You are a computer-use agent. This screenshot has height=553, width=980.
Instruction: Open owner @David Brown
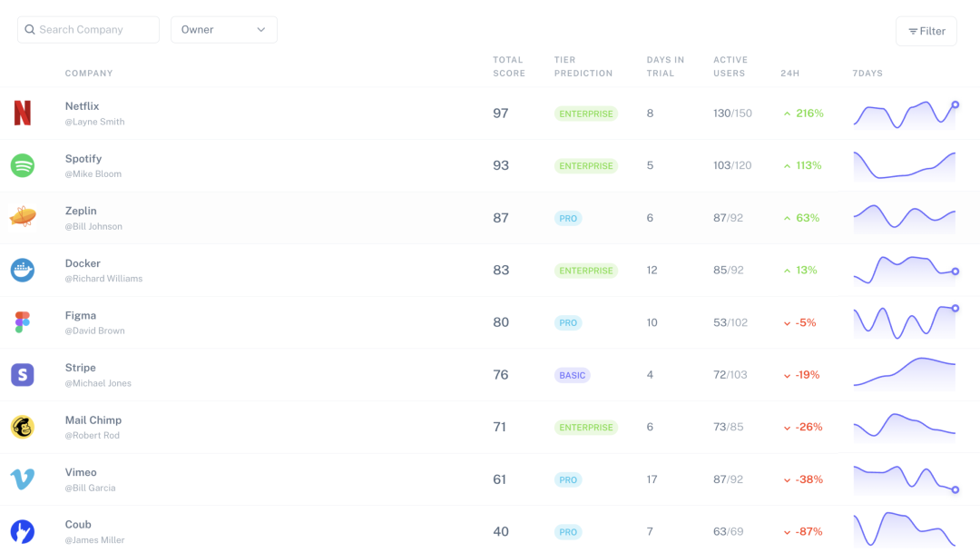[95, 331]
